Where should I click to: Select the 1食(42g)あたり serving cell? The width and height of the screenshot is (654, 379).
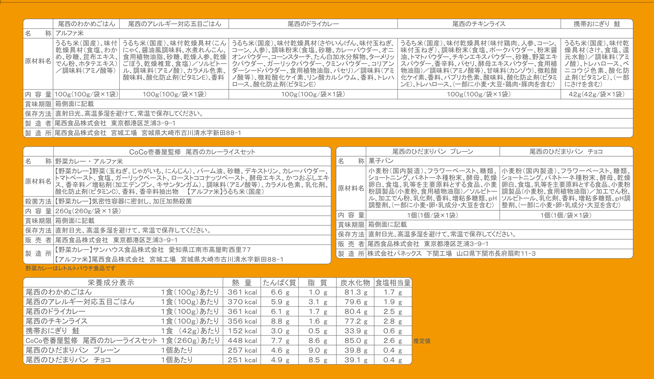pyautogui.click(x=190, y=331)
